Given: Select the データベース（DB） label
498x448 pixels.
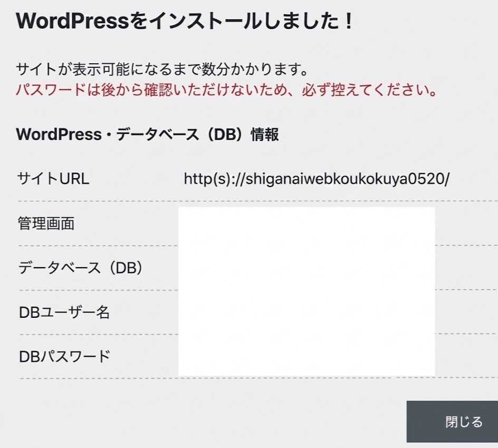Looking at the screenshot, I should pyautogui.click(x=81, y=268).
